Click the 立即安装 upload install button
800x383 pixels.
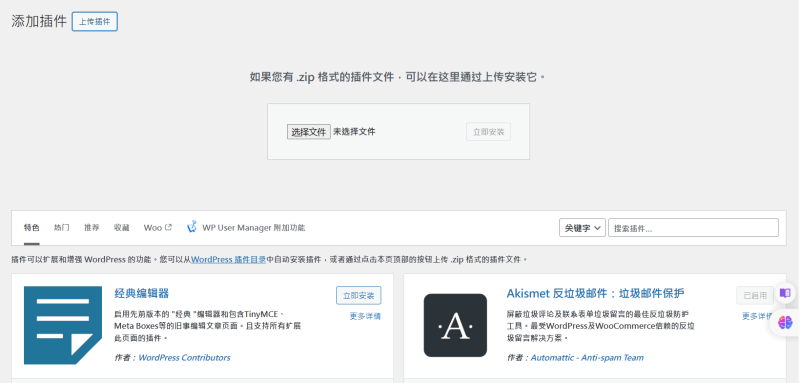pos(488,132)
